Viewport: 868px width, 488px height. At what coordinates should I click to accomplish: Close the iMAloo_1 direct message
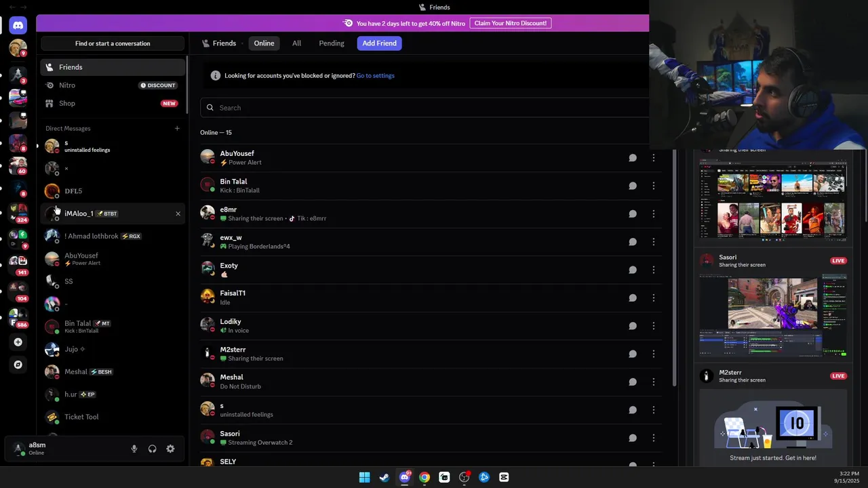[178, 213]
